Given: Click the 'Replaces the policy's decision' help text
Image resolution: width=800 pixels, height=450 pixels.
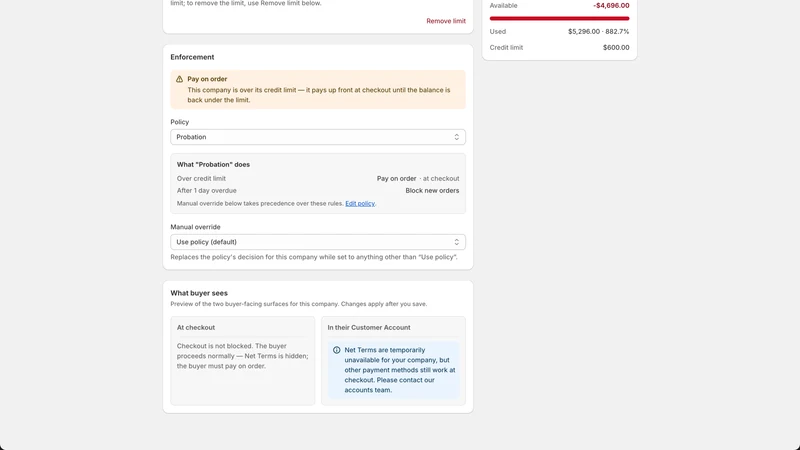Looking at the screenshot, I should 314,257.
